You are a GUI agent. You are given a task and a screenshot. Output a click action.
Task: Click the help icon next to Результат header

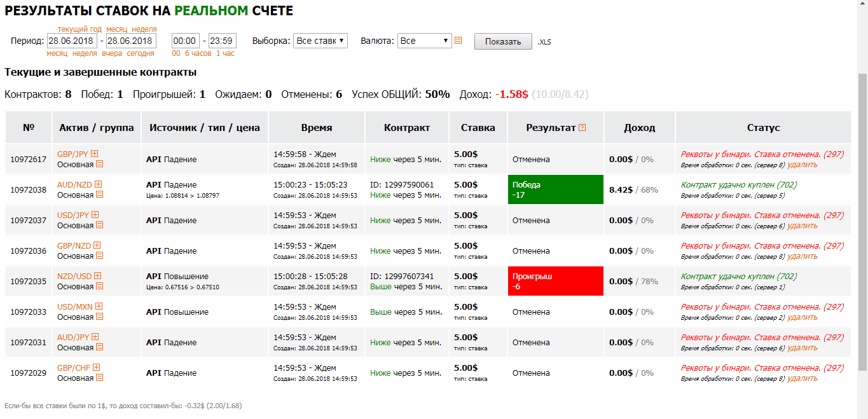coord(582,128)
